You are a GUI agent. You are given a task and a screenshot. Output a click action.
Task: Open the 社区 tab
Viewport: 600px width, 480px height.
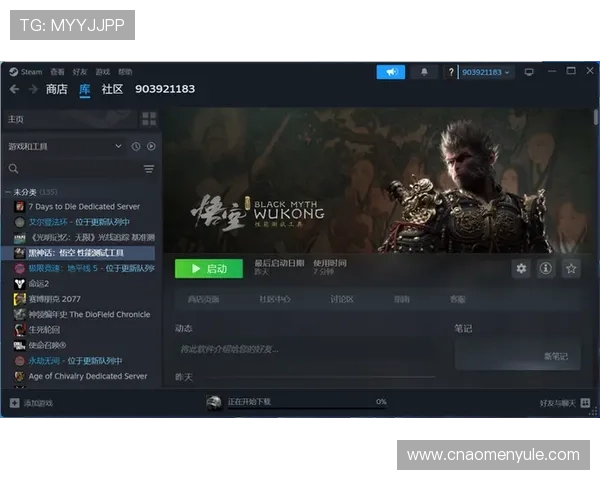point(112,89)
